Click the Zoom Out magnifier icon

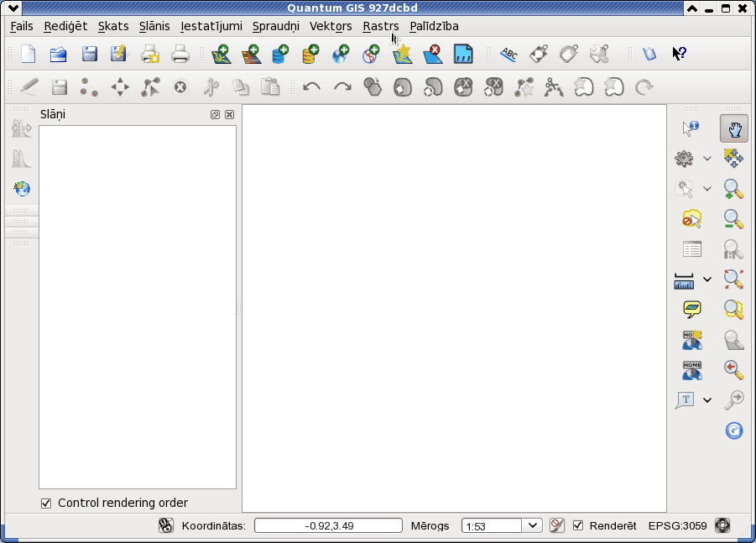point(733,219)
